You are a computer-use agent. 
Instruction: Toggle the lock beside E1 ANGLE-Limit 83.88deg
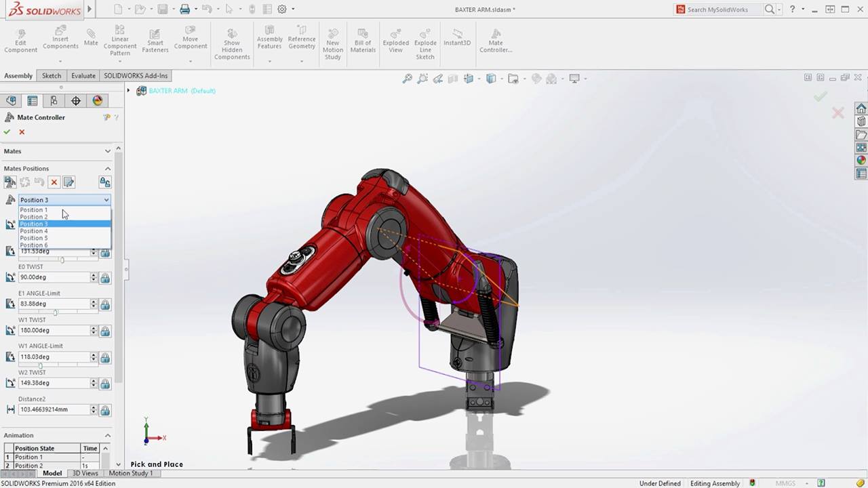click(x=105, y=304)
